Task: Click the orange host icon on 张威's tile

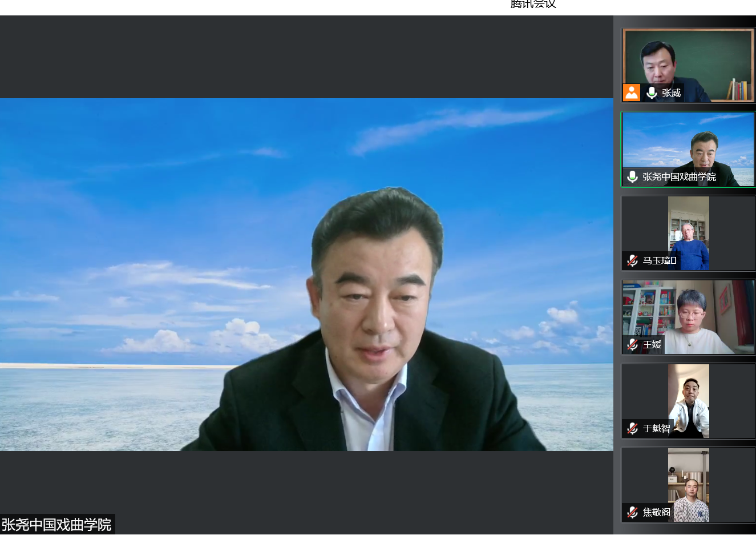Action: tap(631, 92)
